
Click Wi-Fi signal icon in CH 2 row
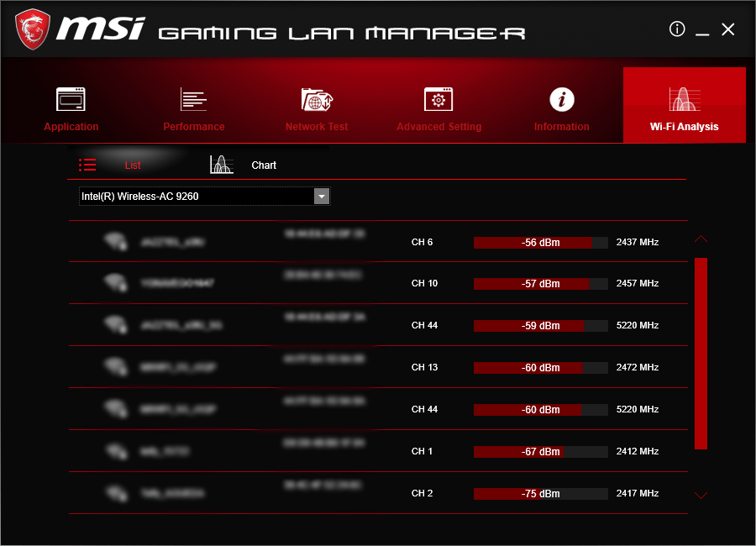coord(117,493)
